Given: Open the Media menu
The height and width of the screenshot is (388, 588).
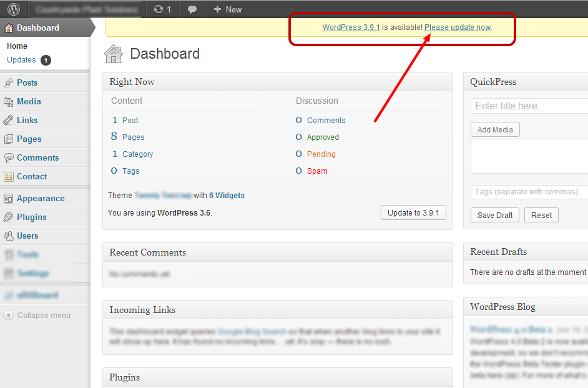Looking at the screenshot, I should pos(29,101).
